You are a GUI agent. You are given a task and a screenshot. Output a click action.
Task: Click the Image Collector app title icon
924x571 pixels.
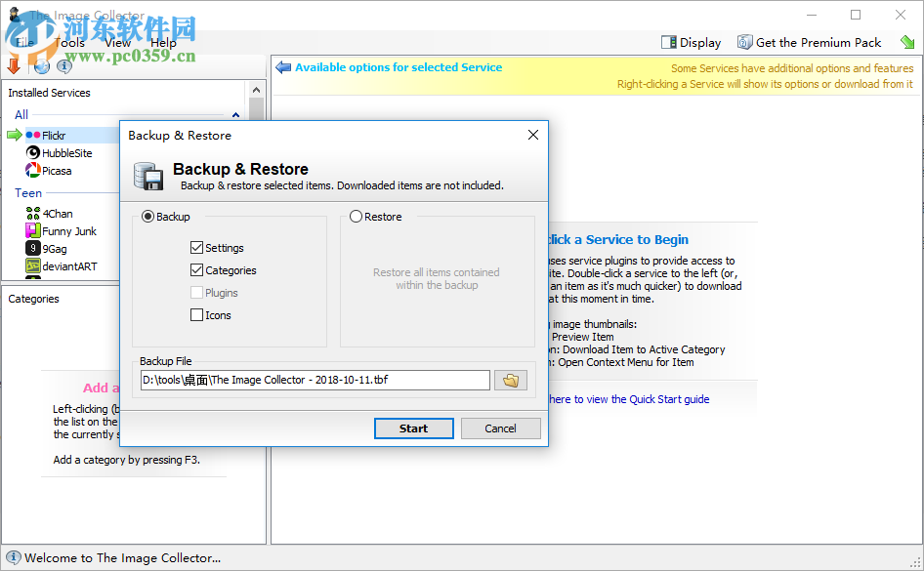[16, 15]
